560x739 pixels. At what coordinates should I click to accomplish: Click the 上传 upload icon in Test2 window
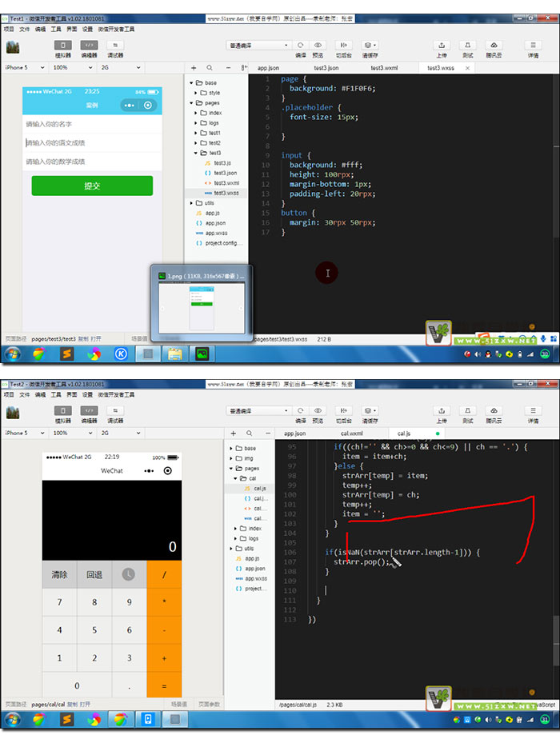click(x=442, y=410)
